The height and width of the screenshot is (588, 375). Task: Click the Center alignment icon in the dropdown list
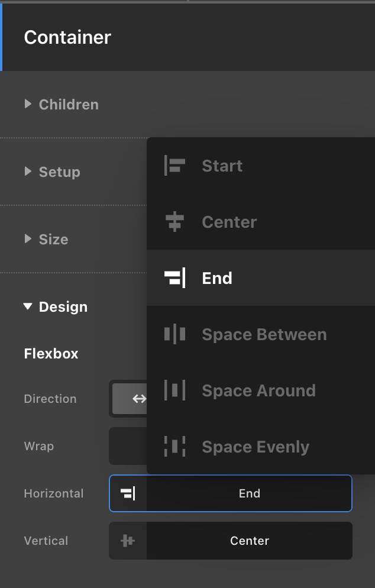(x=174, y=222)
